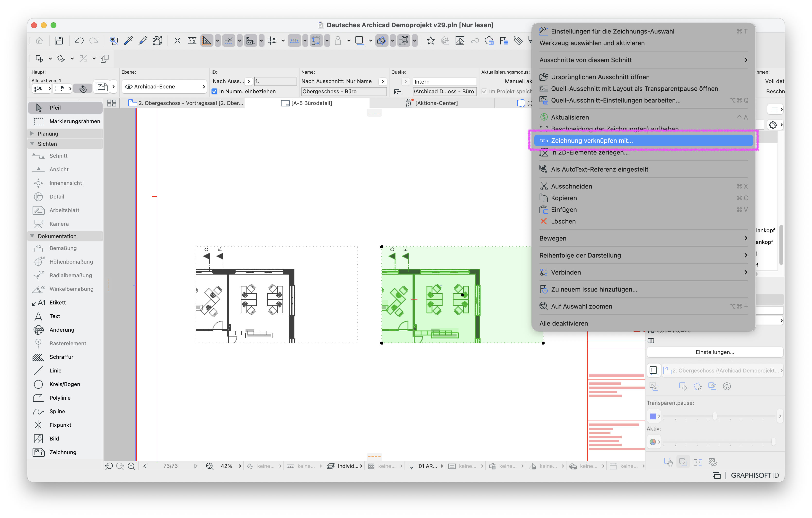The width and height of the screenshot is (812, 518).
Task: Click the Undo arrow icon
Action: click(x=79, y=41)
